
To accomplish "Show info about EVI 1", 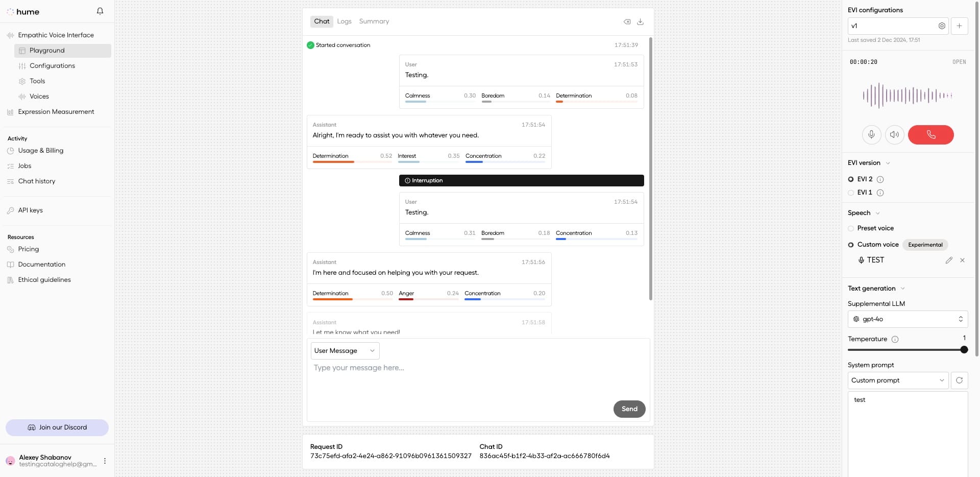I will tap(880, 193).
